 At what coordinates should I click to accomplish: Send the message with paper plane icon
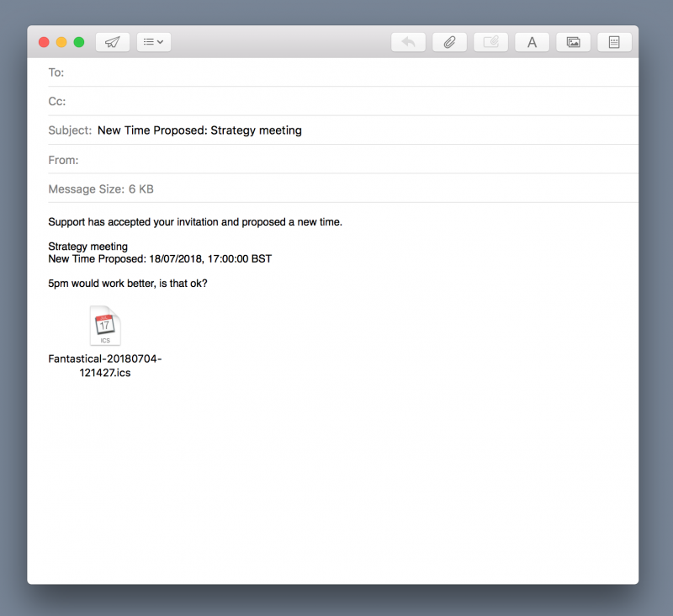pyautogui.click(x=113, y=42)
